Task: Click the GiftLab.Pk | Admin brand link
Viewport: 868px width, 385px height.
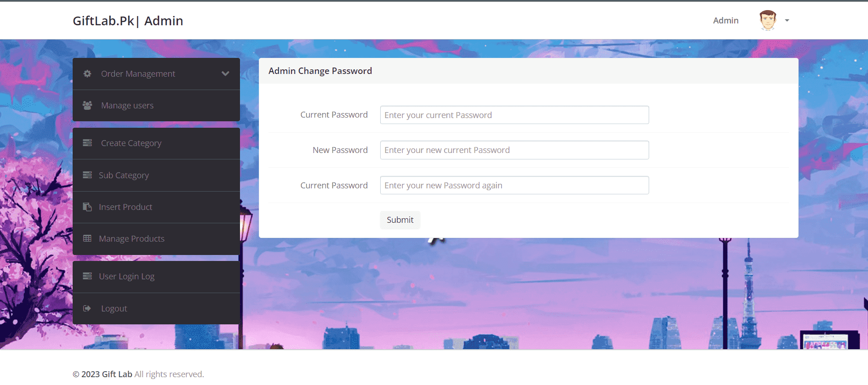Action: pos(128,21)
